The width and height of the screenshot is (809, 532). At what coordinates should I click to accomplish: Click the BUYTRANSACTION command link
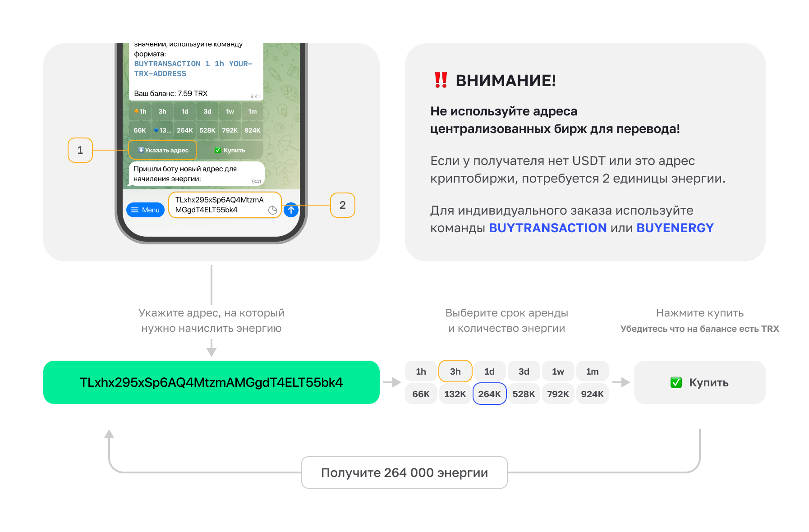[547, 228]
